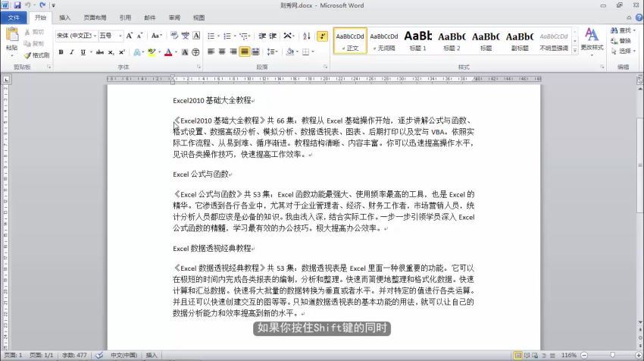Click the Shrink Font icon
644x361 pixels.
pos(139,36)
